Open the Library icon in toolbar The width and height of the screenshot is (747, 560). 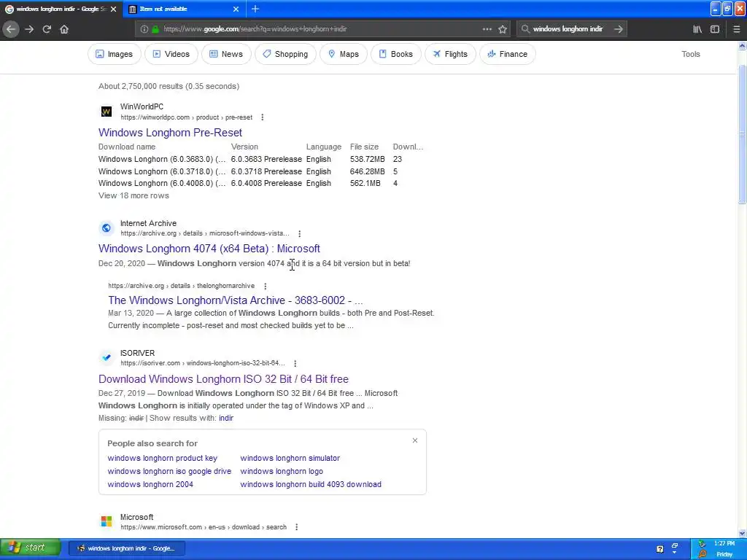click(697, 29)
